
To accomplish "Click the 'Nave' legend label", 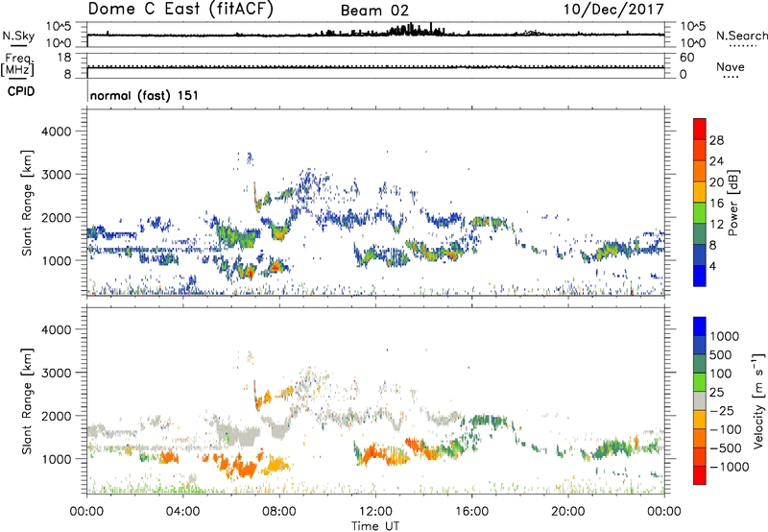I will (731, 66).
